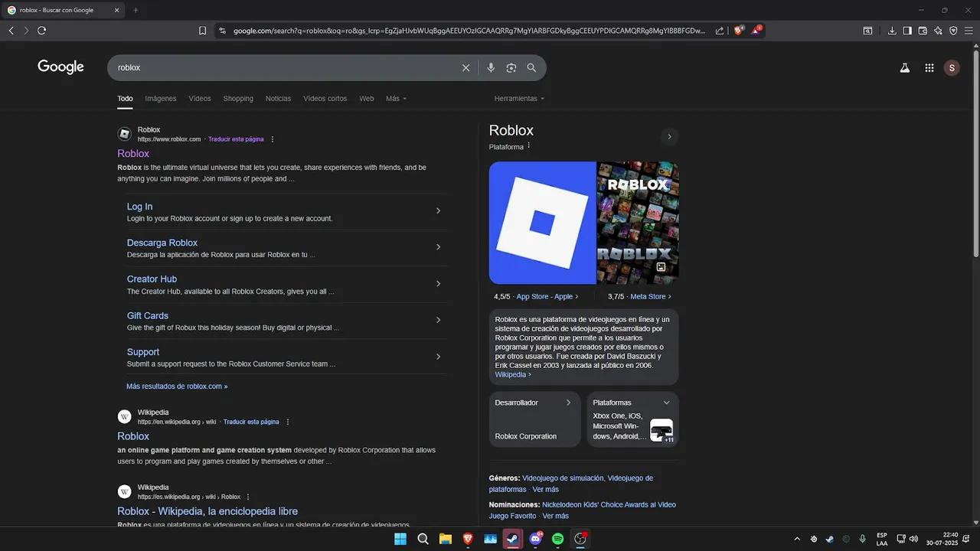The width and height of the screenshot is (980, 551).
Task: Open Discord from the taskbar
Action: coord(535,539)
